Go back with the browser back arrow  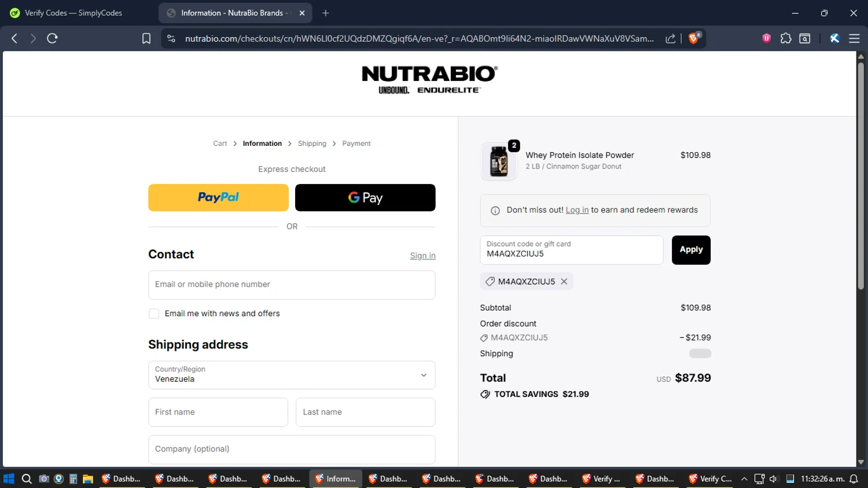14,38
